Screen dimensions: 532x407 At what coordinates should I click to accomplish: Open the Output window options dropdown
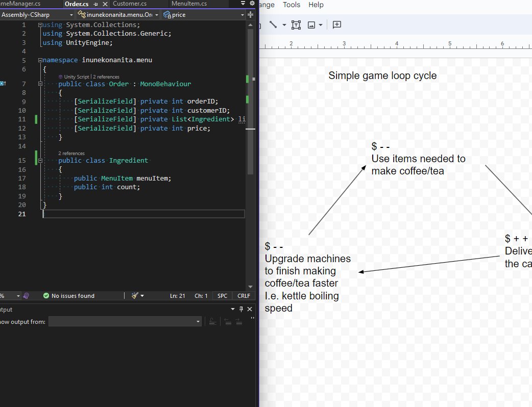(x=233, y=309)
